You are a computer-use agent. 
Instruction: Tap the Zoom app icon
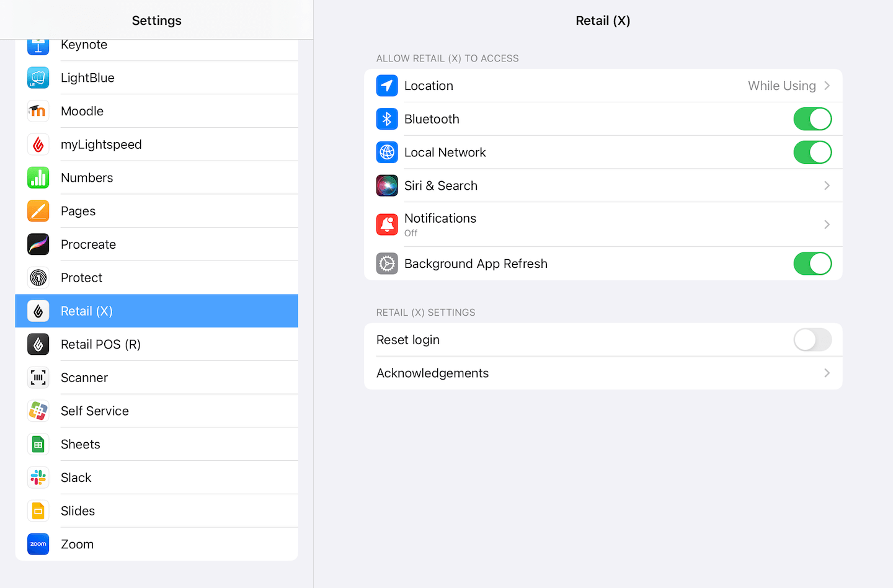tap(38, 544)
